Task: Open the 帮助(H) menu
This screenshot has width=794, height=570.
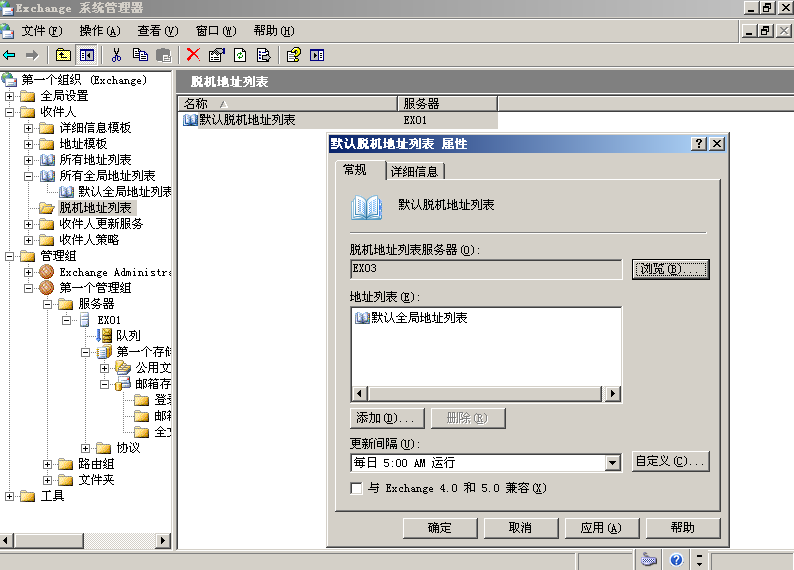Action: (x=273, y=31)
